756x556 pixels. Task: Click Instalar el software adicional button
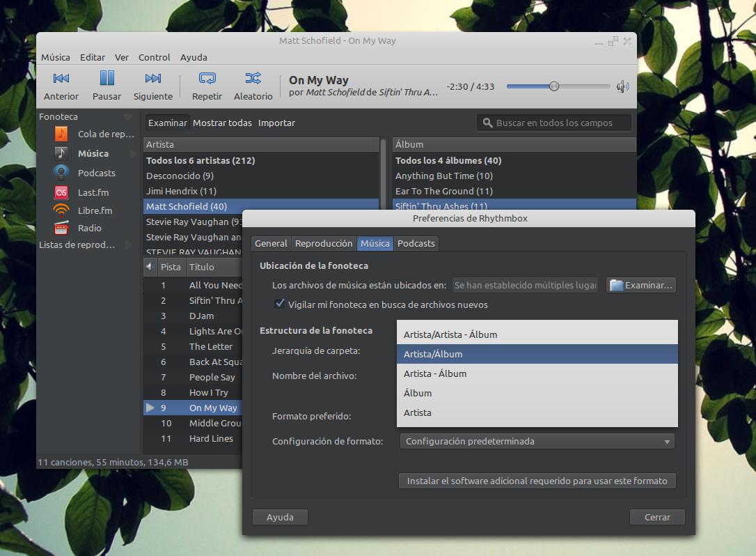coord(537,481)
